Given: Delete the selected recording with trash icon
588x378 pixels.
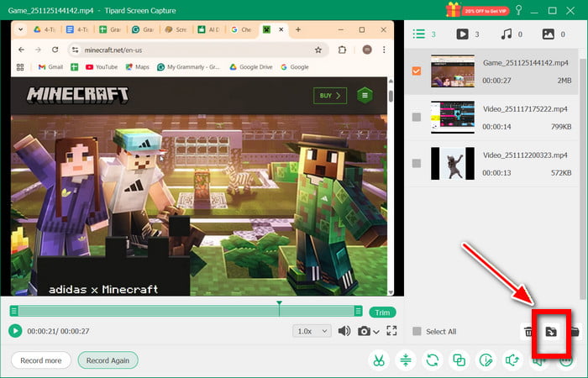Looking at the screenshot, I should coord(528,331).
